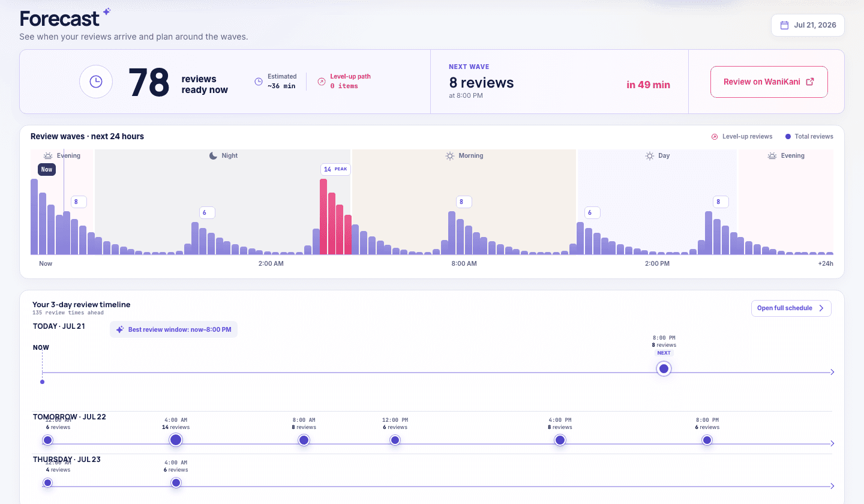The width and height of the screenshot is (864, 504).
Task: Click the calendar icon in the date button
Action: point(784,25)
